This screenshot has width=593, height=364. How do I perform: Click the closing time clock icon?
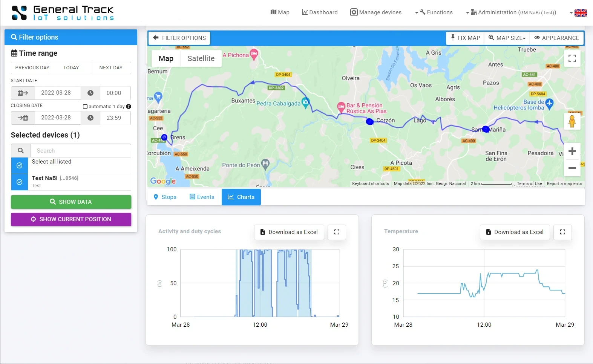point(90,118)
